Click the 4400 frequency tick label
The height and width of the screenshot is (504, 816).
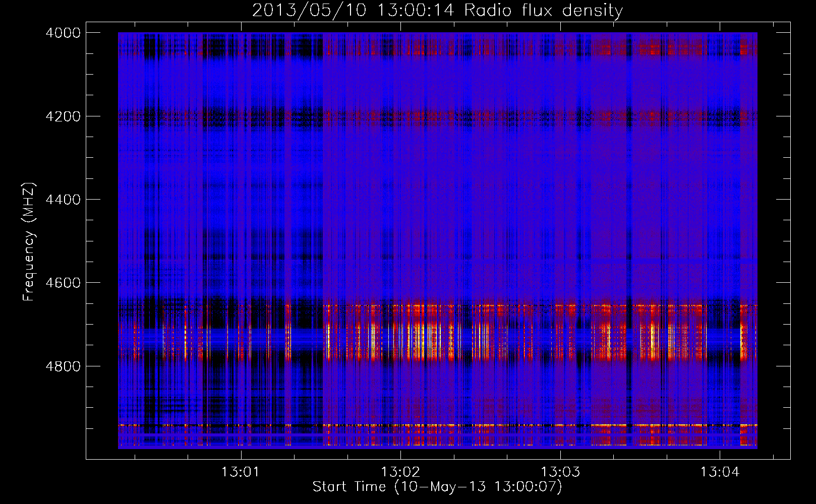click(x=63, y=200)
